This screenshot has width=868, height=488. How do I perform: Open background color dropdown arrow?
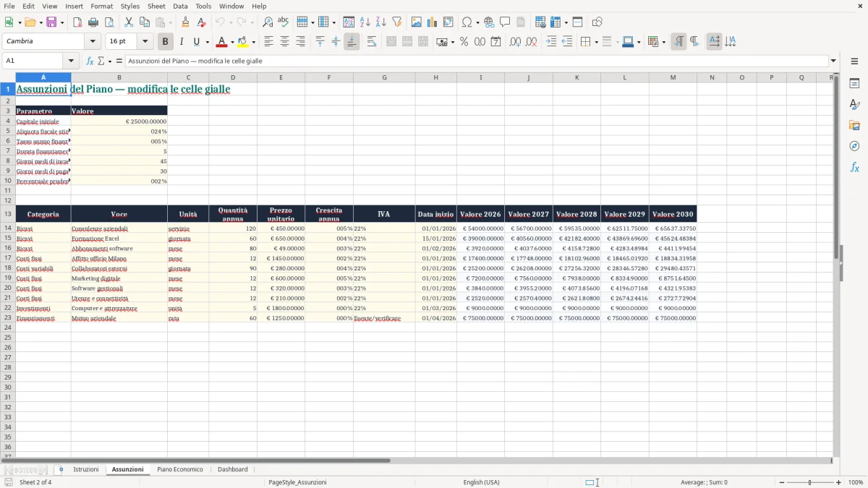253,42
